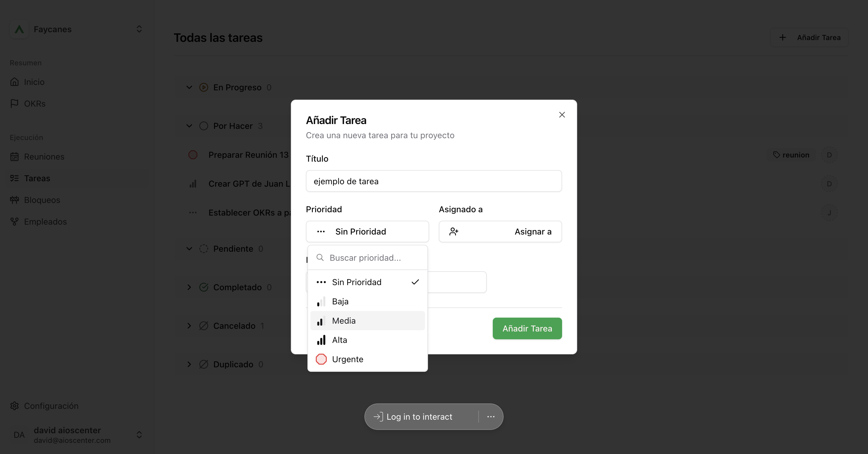Click the En Progreso status icon
This screenshot has width=868, height=454.
pyautogui.click(x=203, y=88)
